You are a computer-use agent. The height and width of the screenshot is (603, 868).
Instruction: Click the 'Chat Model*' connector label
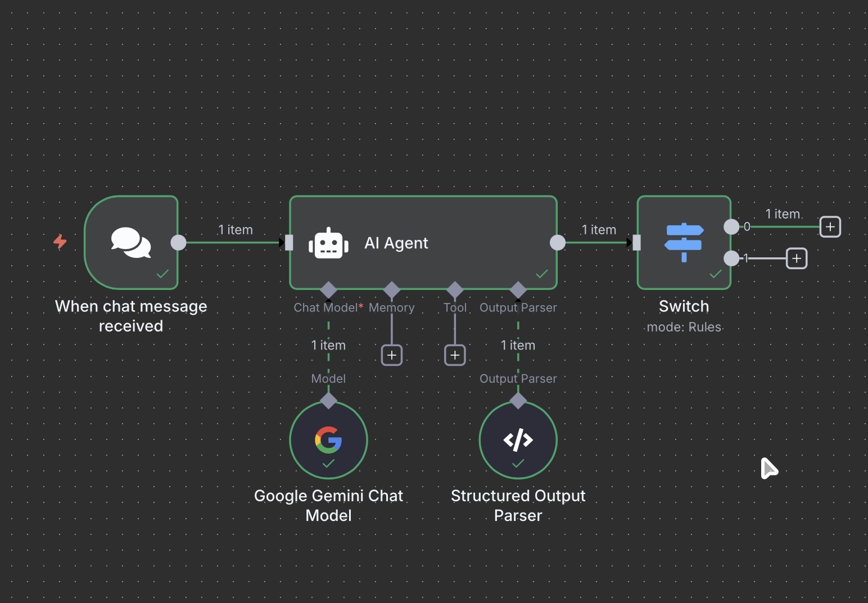[x=328, y=307]
